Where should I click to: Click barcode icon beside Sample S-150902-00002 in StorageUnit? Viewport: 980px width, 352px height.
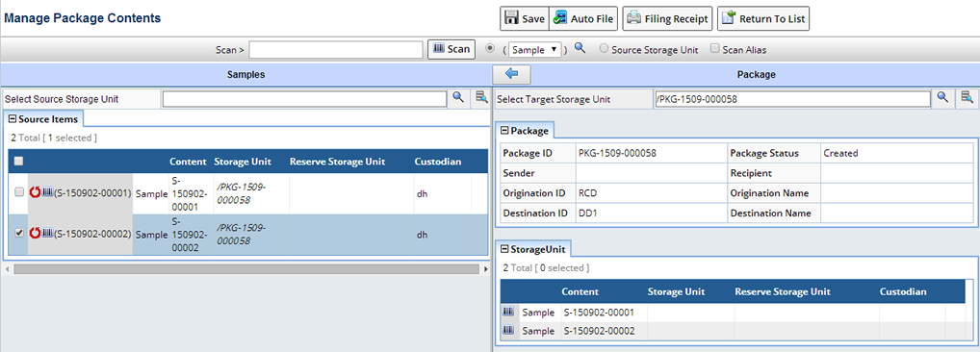(x=508, y=330)
